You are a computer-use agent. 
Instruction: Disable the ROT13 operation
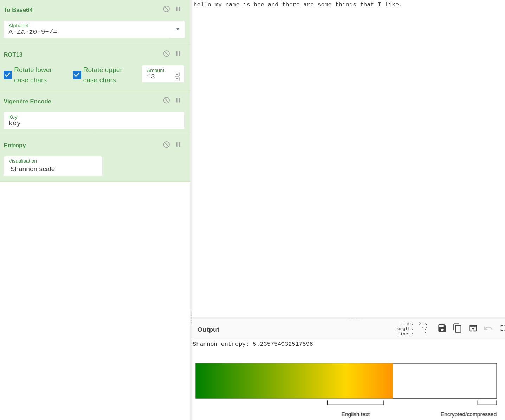tap(167, 53)
